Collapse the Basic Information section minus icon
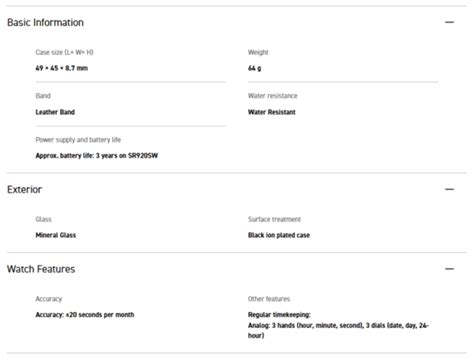 [x=449, y=22]
